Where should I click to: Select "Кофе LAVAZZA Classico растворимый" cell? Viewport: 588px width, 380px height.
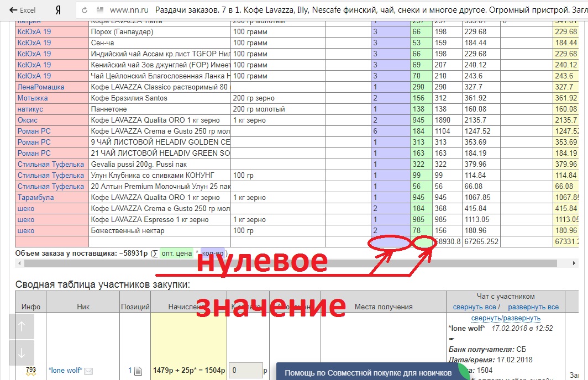[x=160, y=87]
